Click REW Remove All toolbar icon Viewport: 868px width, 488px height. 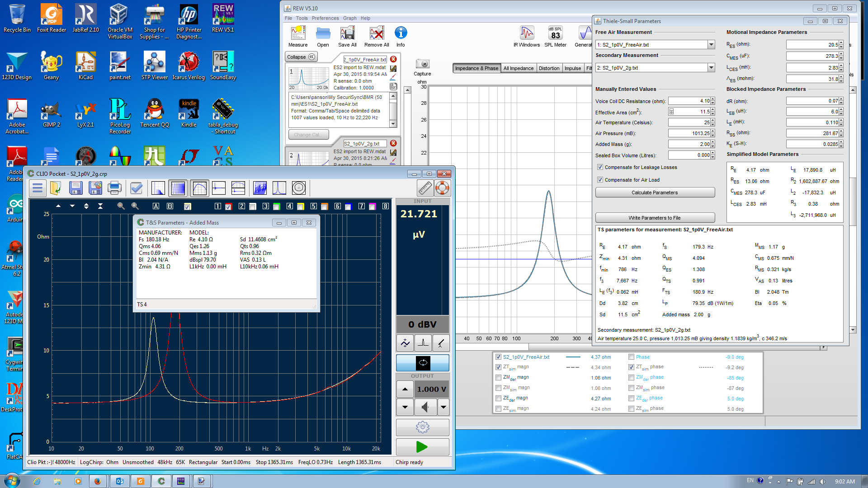[377, 37]
